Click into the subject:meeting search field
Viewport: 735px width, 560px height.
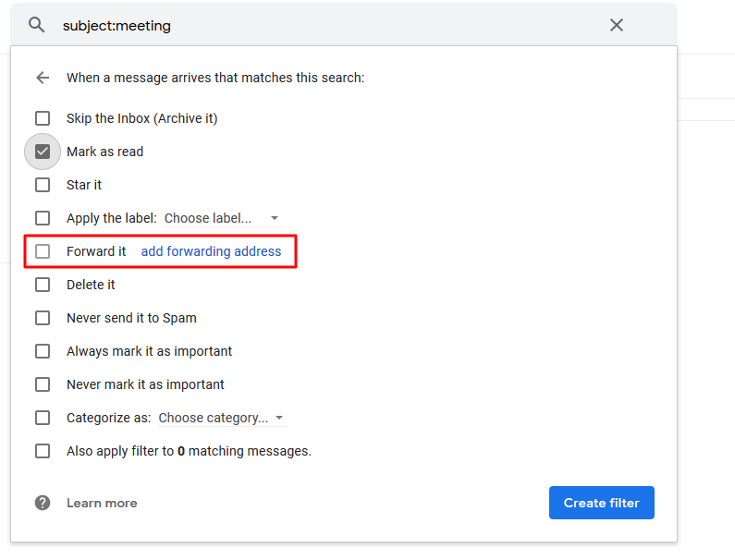[324, 26]
